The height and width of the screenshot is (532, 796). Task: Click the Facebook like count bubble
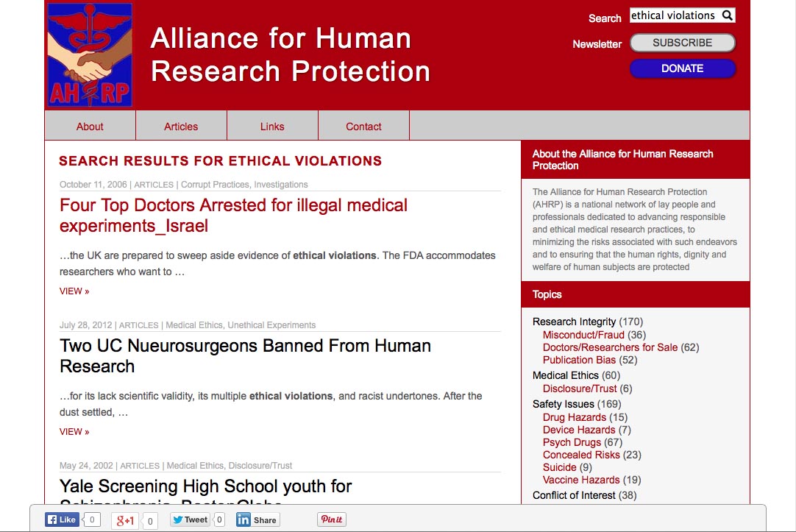pos(92,519)
